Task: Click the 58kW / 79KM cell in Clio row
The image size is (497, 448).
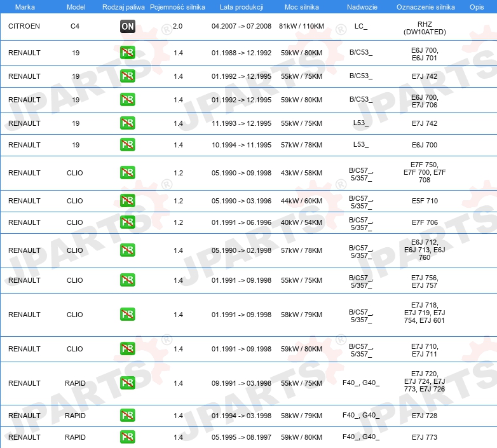Action: pyautogui.click(x=301, y=315)
